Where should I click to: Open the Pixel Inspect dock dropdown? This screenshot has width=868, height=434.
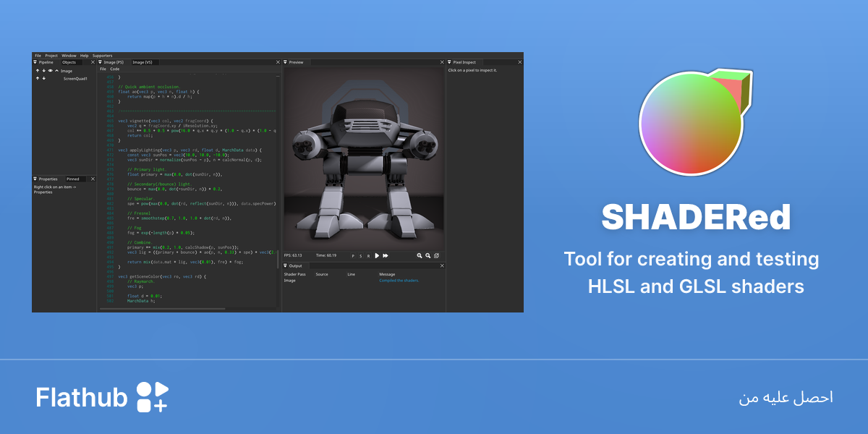[449, 62]
